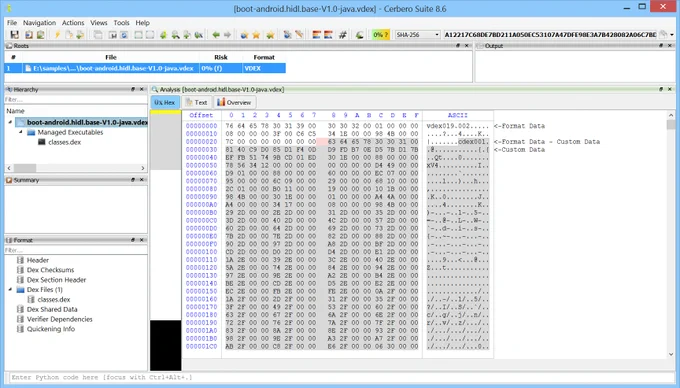Click the hex view vertical scrollbar down arrow
Image resolution: width=680 pixels, height=388 pixels.
pyautogui.click(x=671, y=354)
